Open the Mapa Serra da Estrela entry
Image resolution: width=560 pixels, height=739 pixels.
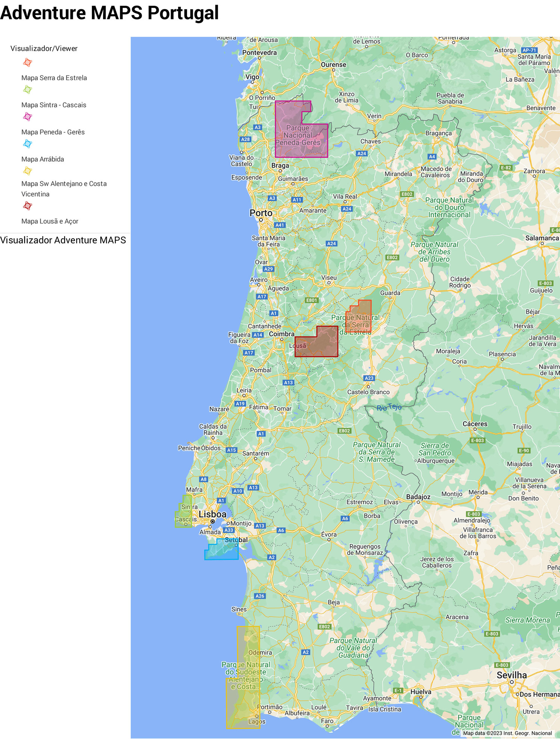54,78
